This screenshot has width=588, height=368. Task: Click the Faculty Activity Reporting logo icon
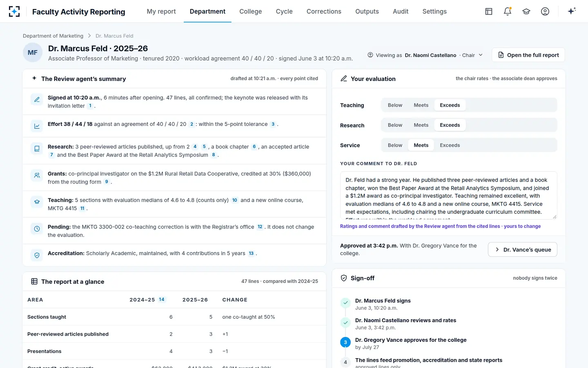(14, 11)
